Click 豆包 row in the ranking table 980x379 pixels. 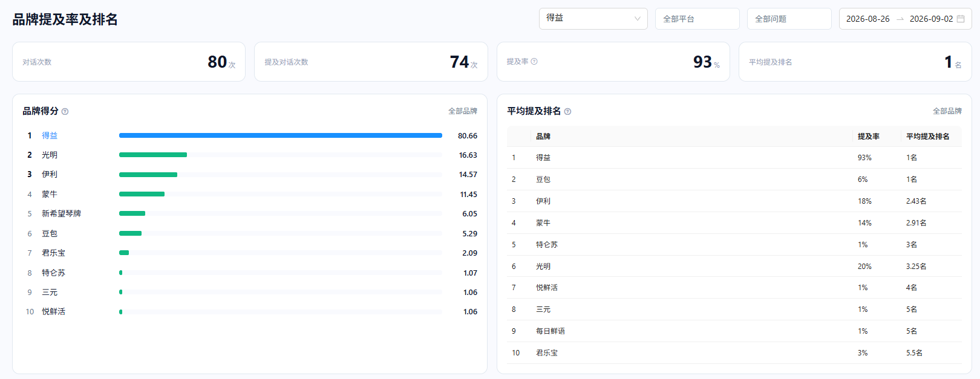734,180
